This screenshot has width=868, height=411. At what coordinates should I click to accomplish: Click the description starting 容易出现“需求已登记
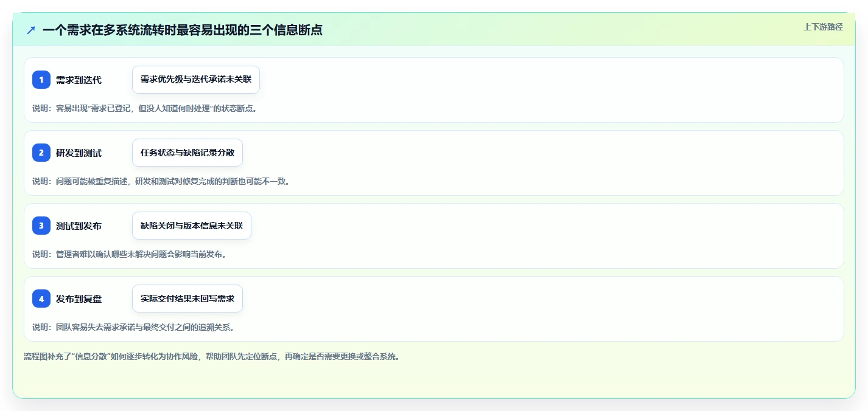(x=144, y=108)
